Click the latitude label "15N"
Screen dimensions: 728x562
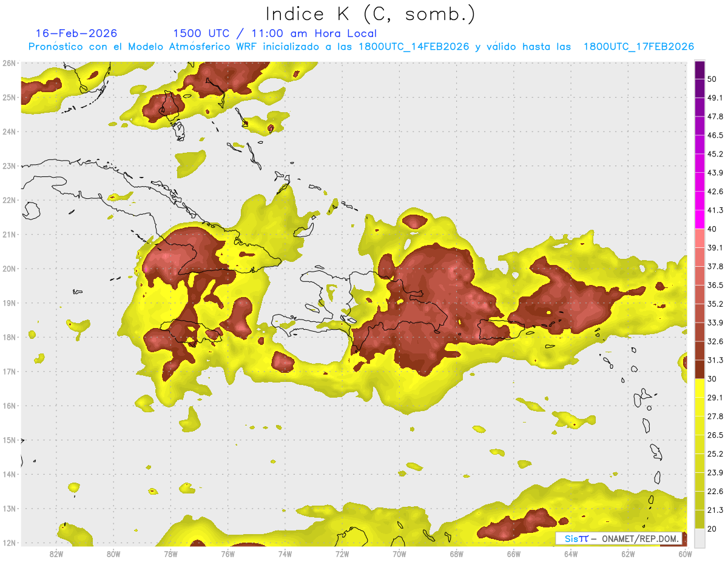click(9, 440)
